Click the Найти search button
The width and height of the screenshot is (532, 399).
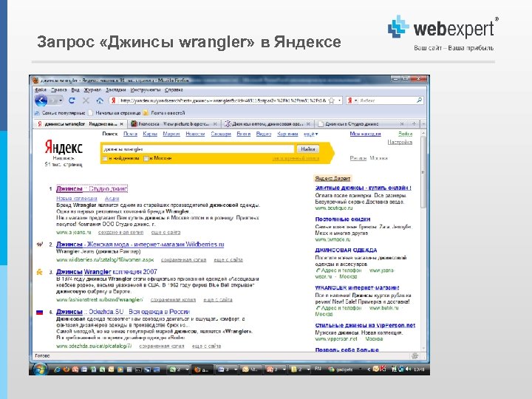click(x=307, y=149)
